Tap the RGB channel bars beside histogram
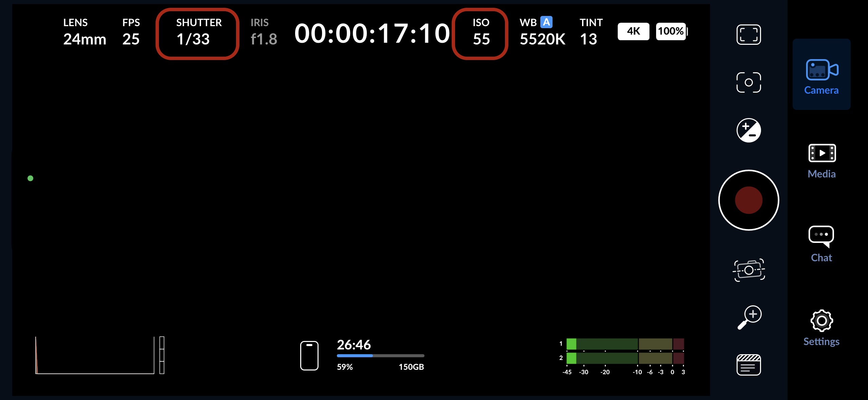 [162, 355]
